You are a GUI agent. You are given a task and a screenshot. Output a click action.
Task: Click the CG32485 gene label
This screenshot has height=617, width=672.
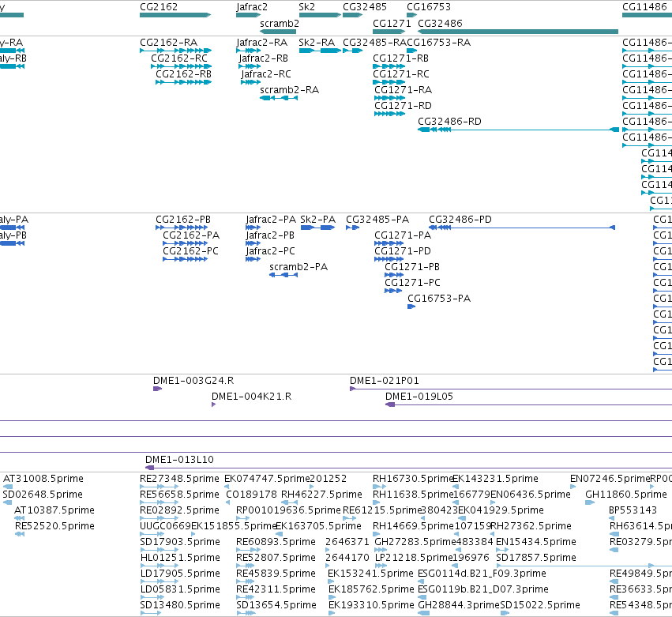click(365, 7)
